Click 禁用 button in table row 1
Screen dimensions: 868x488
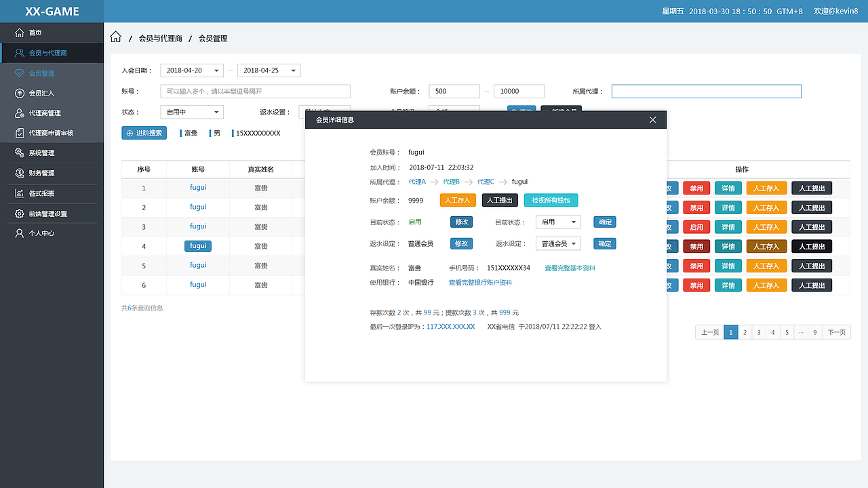pos(696,188)
